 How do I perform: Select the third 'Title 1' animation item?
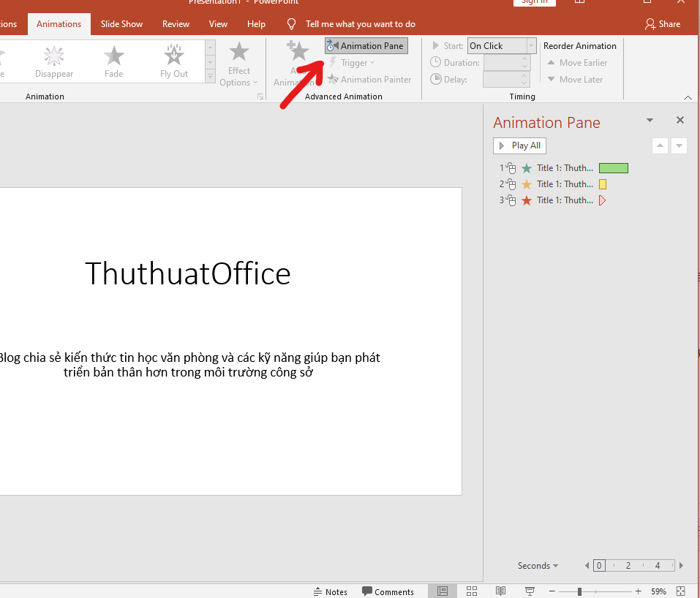[563, 200]
